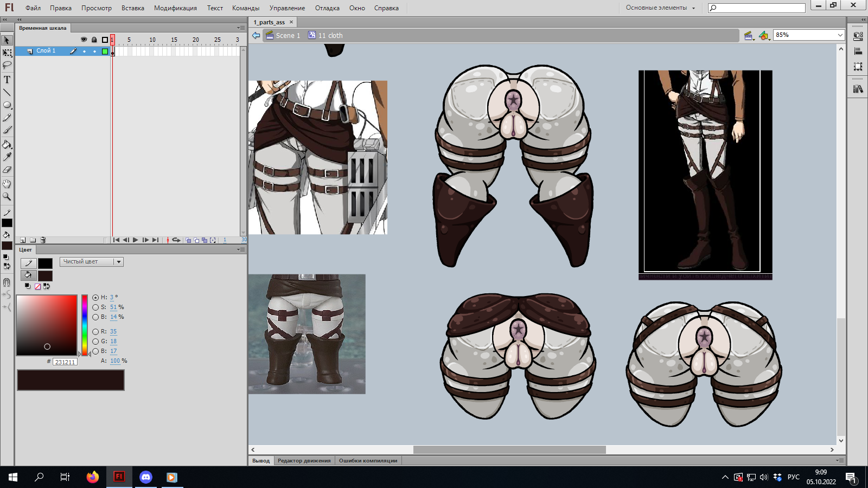Image resolution: width=868 pixels, height=488 pixels.
Task: Open Discord from the taskbar
Action: tap(145, 477)
